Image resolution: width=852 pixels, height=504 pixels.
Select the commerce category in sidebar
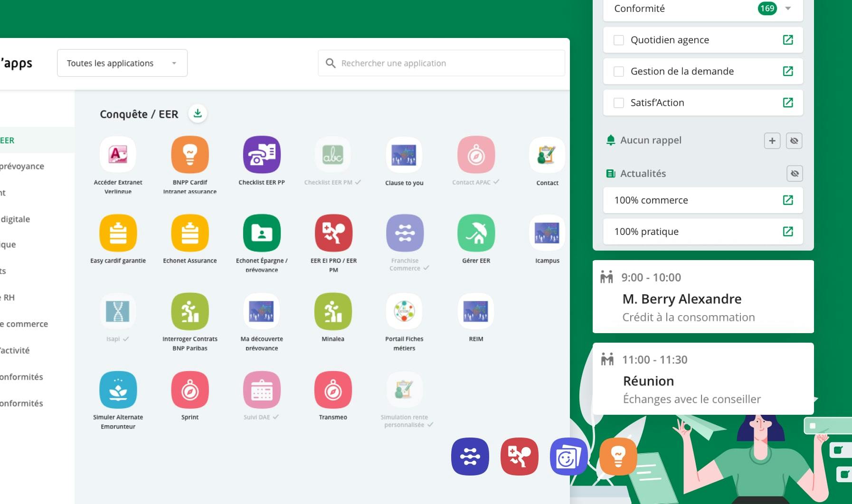point(24,324)
